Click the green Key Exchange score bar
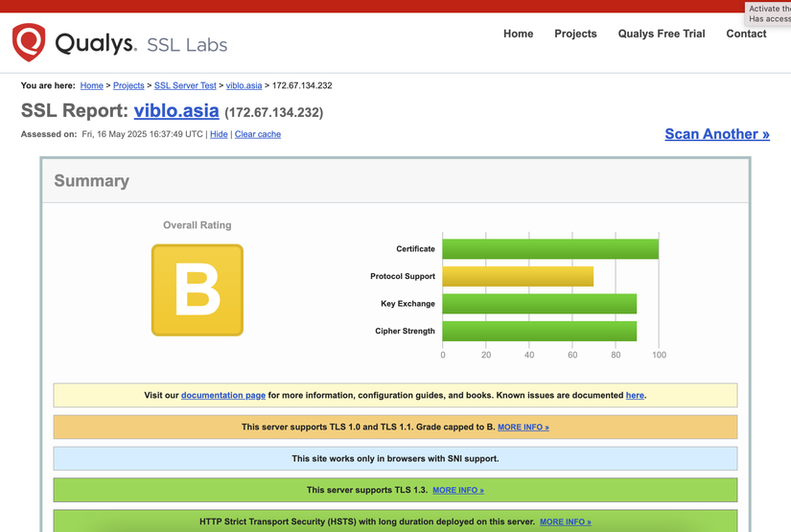Viewport: 791px width, 532px height. click(539, 304)
